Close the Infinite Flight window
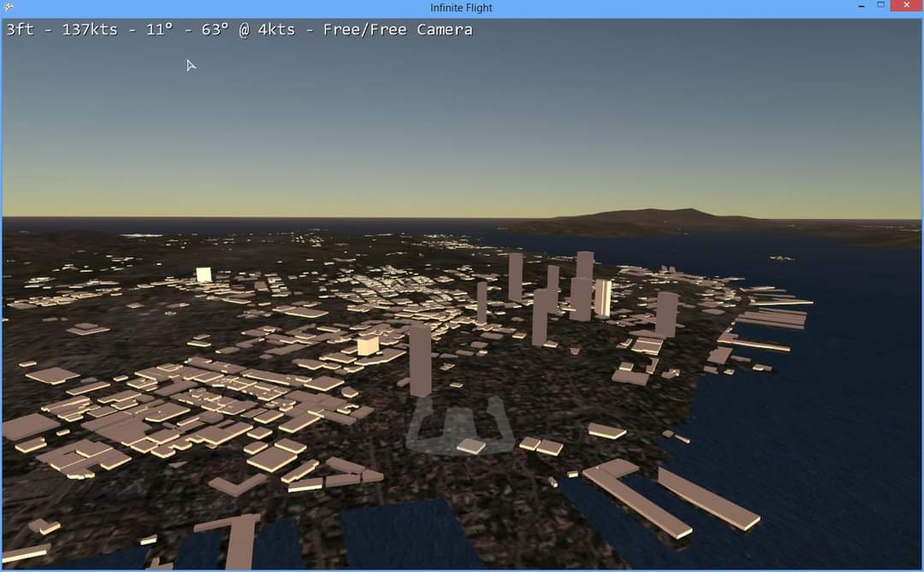Image resolution: width=924 pixels, height=572 pixels. (906, 5)
